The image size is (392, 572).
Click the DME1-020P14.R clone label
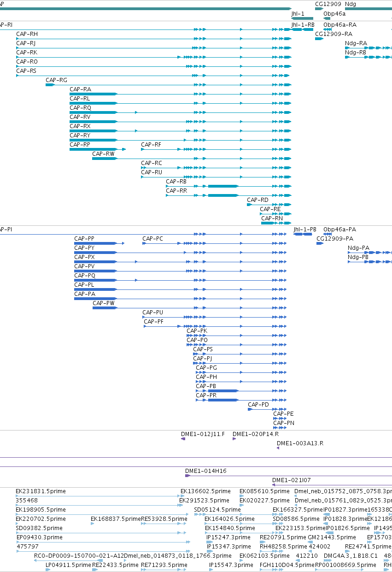click(x=256, y=434)
